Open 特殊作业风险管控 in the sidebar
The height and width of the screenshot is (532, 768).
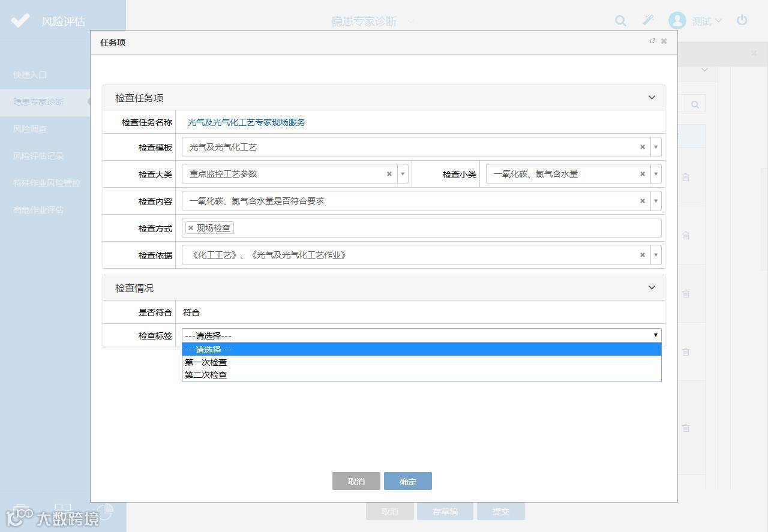pyautogui.click(x=47, y=183)
